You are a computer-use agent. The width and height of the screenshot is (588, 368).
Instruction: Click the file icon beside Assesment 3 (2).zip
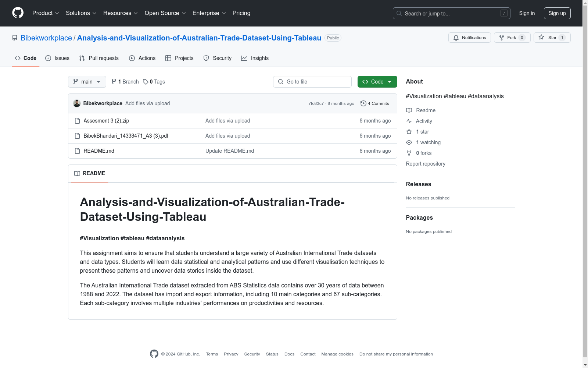click(77, 121)
